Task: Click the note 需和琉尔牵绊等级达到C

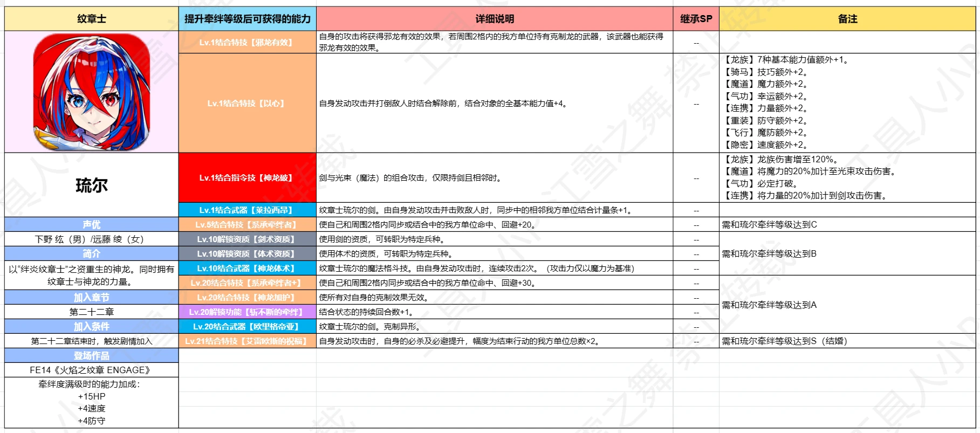Action: pyautogui.click(x=769, y=224)
